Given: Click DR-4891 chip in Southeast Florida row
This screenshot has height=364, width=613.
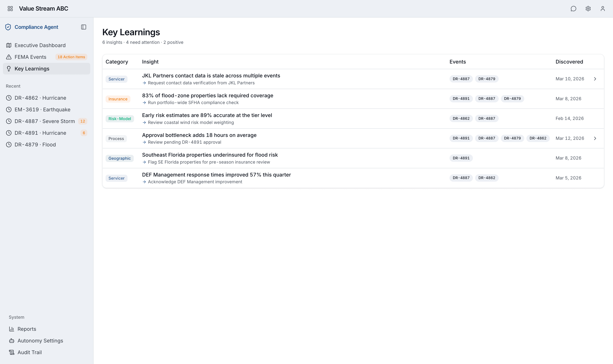Looking at the screenshot, I should [x=461, y=158].
